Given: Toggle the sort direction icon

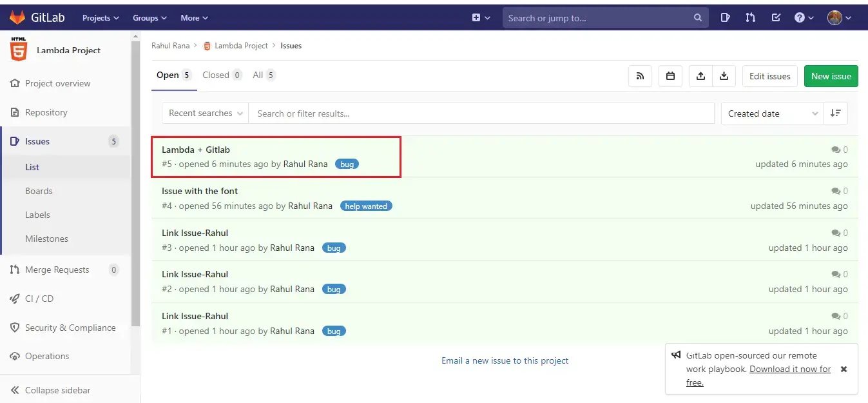Looking at the screenshot, I should [836, 113].
